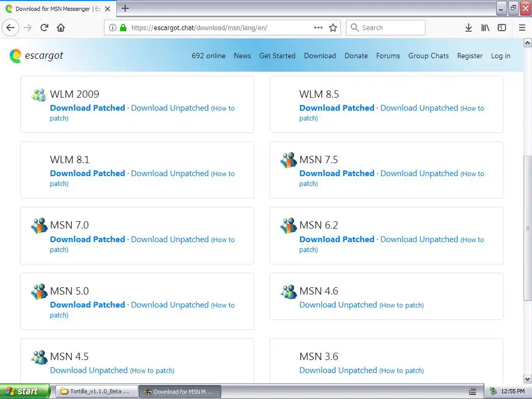The image size is (532, 399).
Task: Download Unpatched WLM 2009
Action: coord(170,108)
